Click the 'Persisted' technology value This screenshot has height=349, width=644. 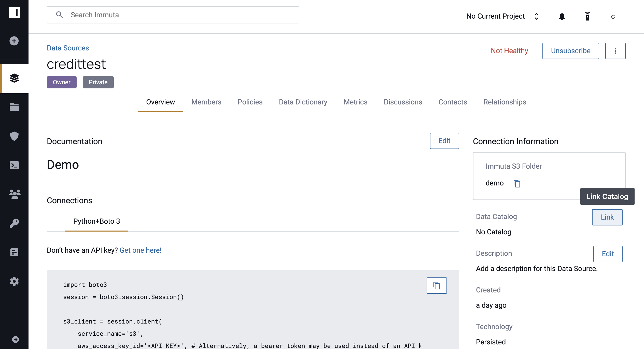(491, 342)
